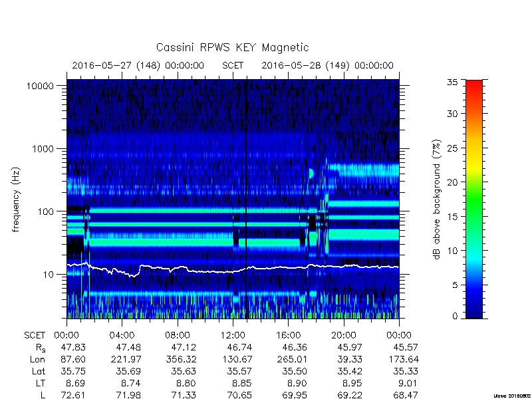Click the 12:00 time tick label
The width and height of the screenshot is (532, 399).
tap(233, 335)
